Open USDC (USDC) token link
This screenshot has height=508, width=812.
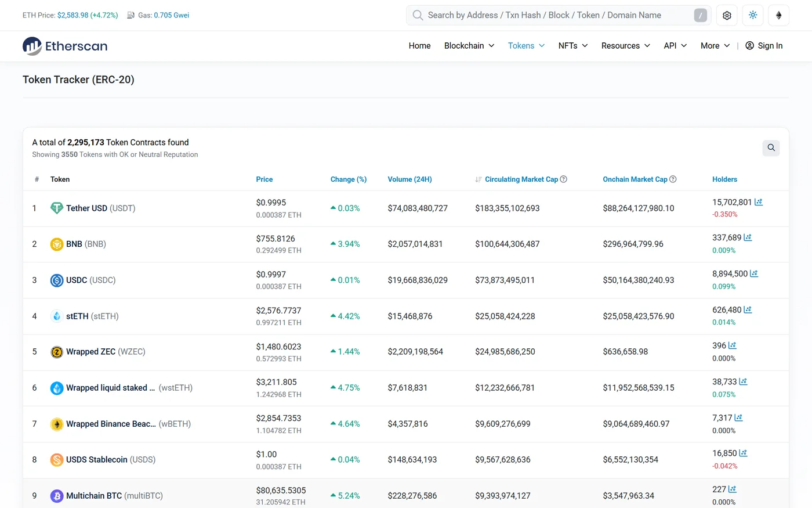coord(91,280)
